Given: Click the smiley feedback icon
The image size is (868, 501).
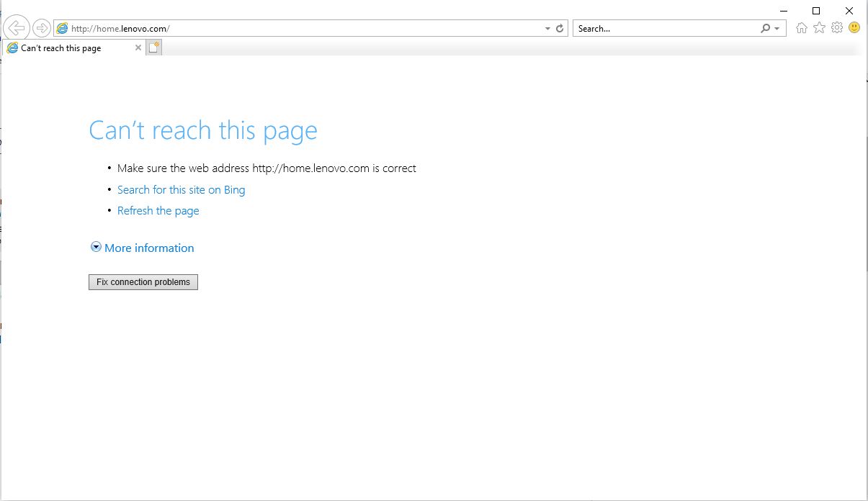Looking at the screenshot, I should (x=854, y=28).
